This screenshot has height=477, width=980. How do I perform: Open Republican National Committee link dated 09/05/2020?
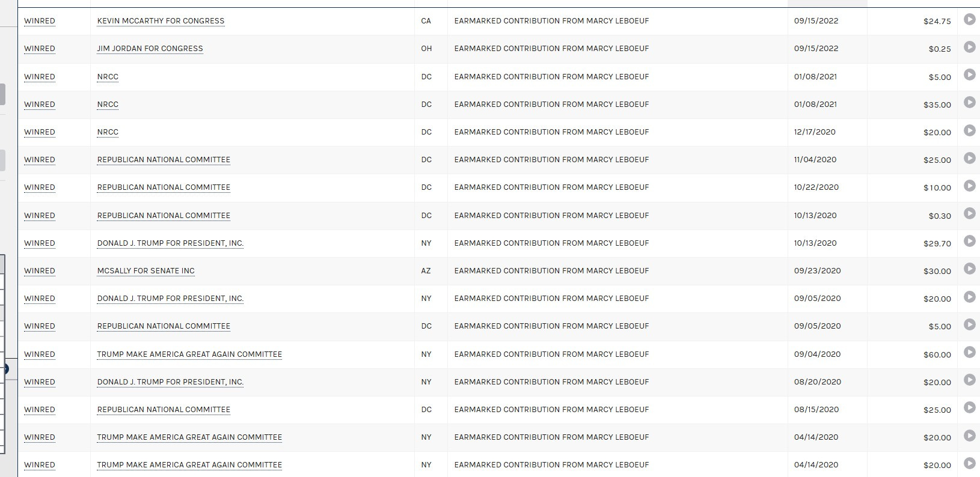pyautogui.click(x=164, y=326)
